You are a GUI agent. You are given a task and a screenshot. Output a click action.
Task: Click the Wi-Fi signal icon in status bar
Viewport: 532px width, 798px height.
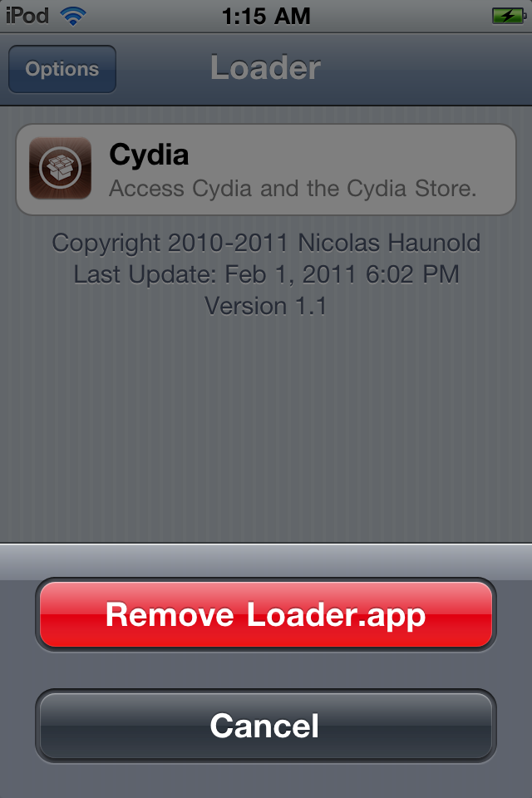pyautogui.click(x=73, y=17)
